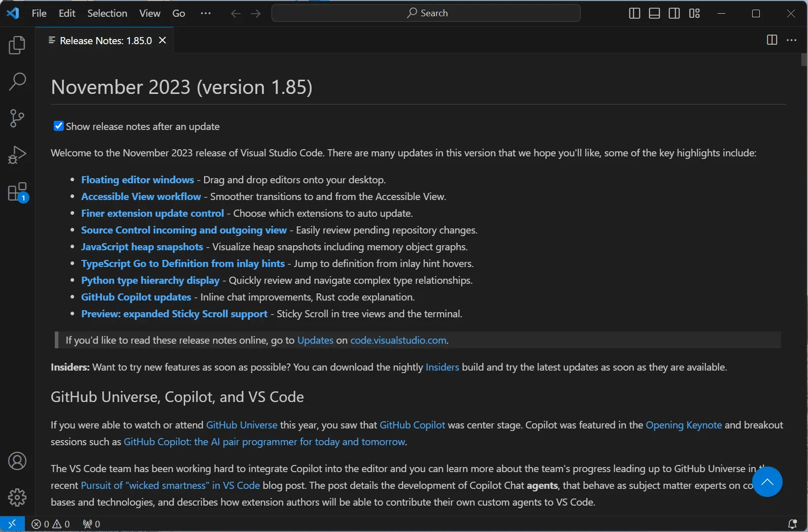Select the Release Notes: 1.85.0 tab
This screenshot has width=808, height=532.
point(105,41)
